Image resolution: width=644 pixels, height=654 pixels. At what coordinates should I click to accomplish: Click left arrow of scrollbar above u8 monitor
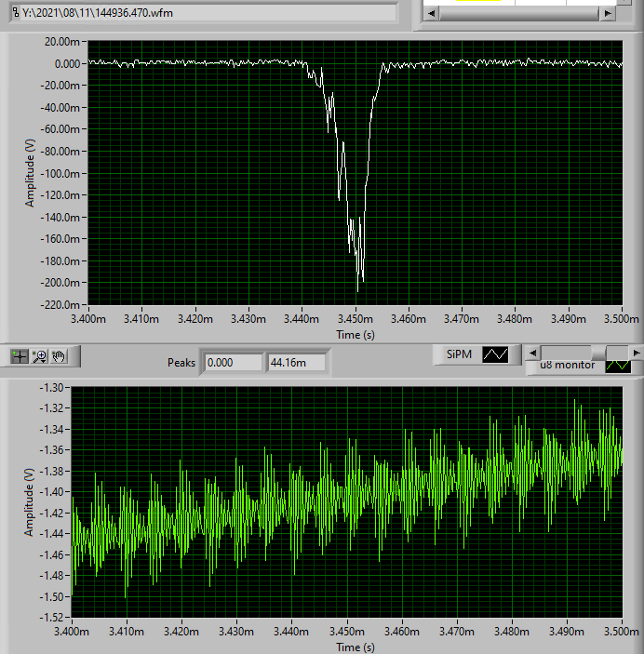point(531,352)
